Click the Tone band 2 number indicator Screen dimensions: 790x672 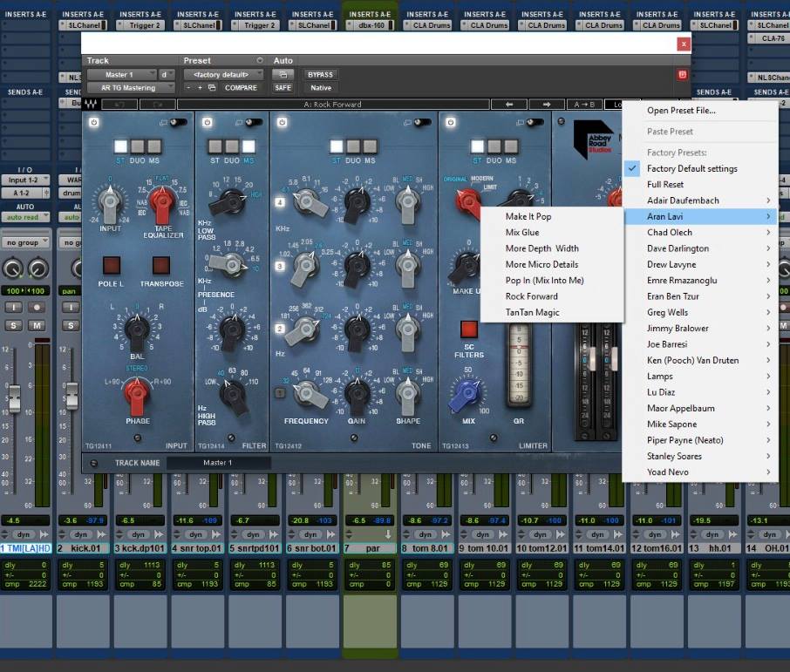click(x=280, y=329)
